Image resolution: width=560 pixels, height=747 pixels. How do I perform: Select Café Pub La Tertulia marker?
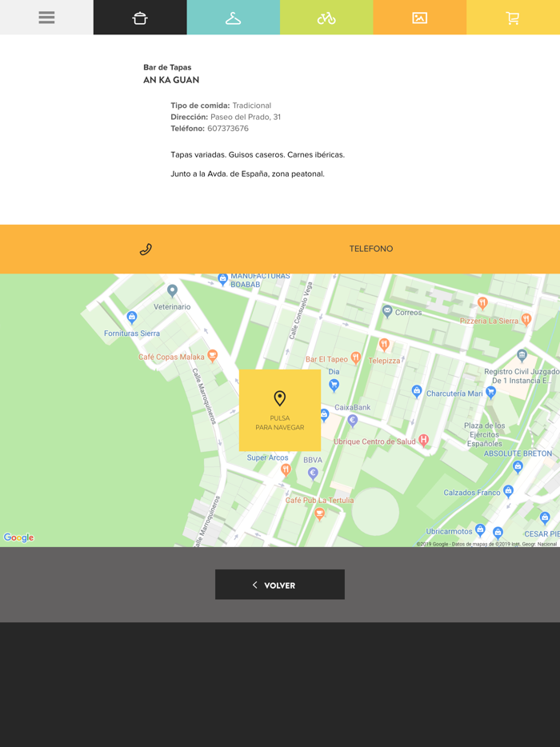pos(319,513)
